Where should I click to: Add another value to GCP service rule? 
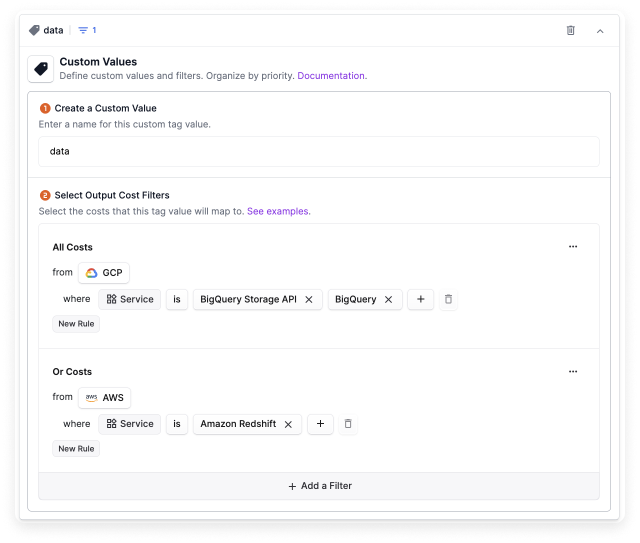tap(420, 299)
